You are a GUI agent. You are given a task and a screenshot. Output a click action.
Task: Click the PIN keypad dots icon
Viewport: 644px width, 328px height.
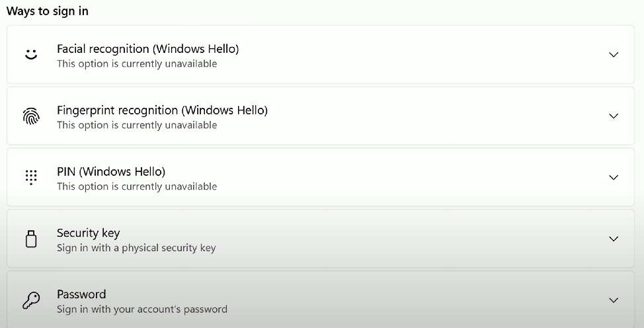pyautogui.click(x=31, y=177)
